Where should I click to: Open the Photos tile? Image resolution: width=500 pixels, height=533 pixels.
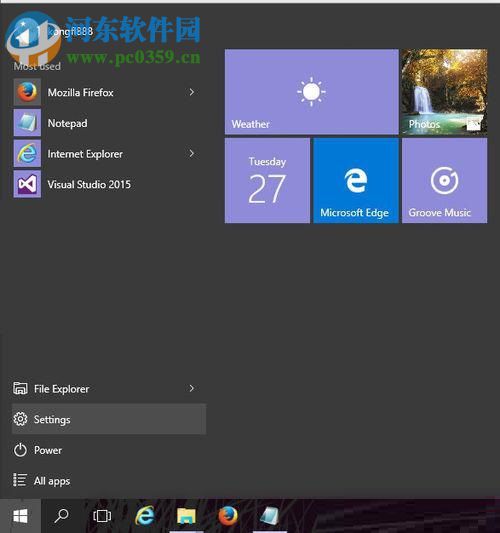click(444, 92)
